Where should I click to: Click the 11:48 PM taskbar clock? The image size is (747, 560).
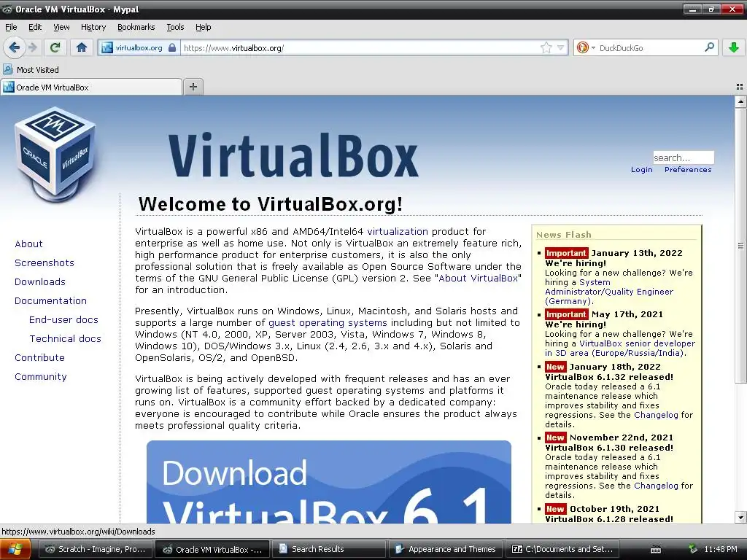[x=720, y=549]
